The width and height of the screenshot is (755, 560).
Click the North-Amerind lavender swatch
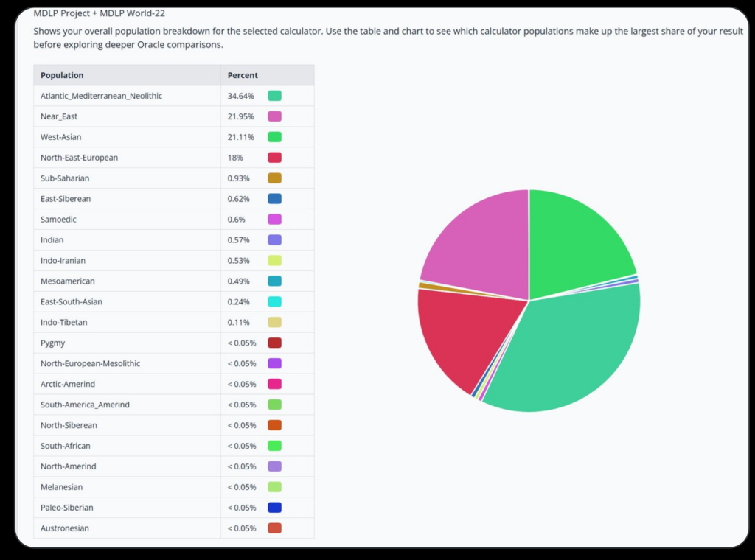(274, 466)
